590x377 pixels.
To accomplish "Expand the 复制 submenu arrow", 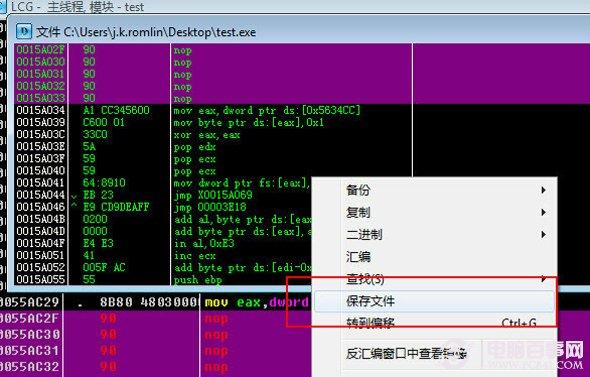I will pos(543,212).
